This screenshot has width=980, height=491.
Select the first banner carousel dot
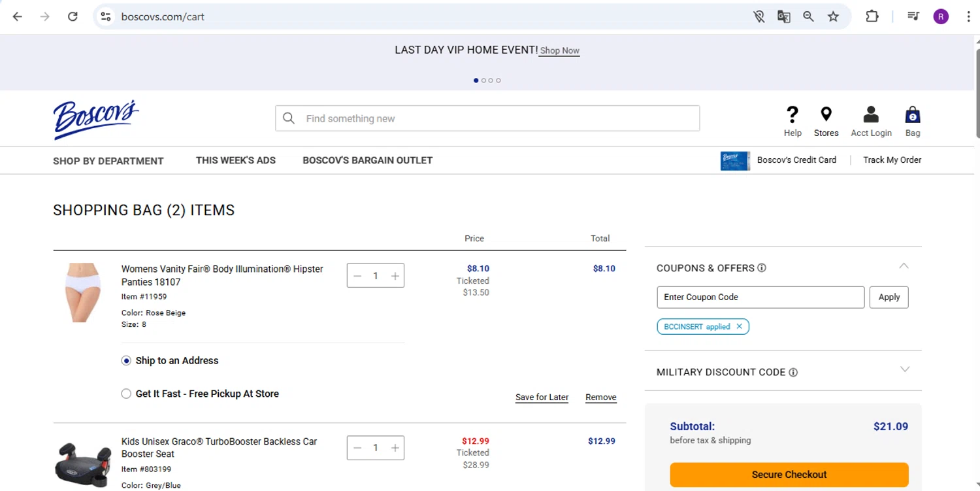[476, 80]
